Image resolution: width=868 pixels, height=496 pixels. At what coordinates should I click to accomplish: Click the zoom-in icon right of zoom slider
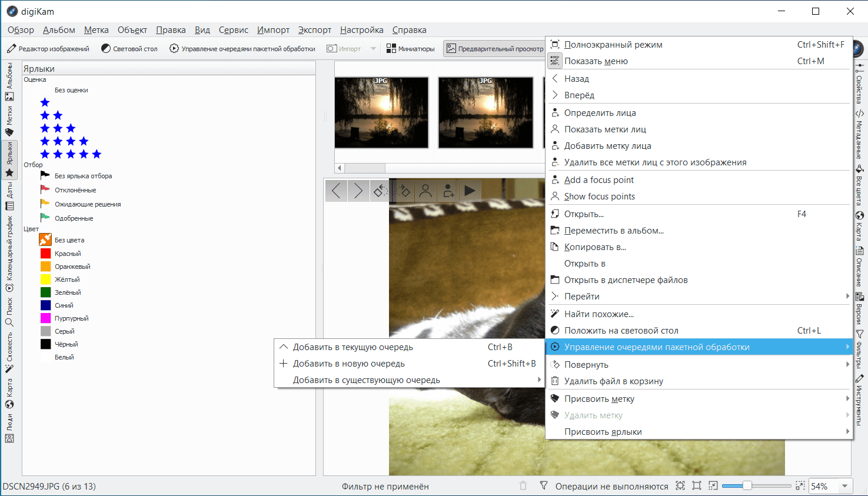800,486
